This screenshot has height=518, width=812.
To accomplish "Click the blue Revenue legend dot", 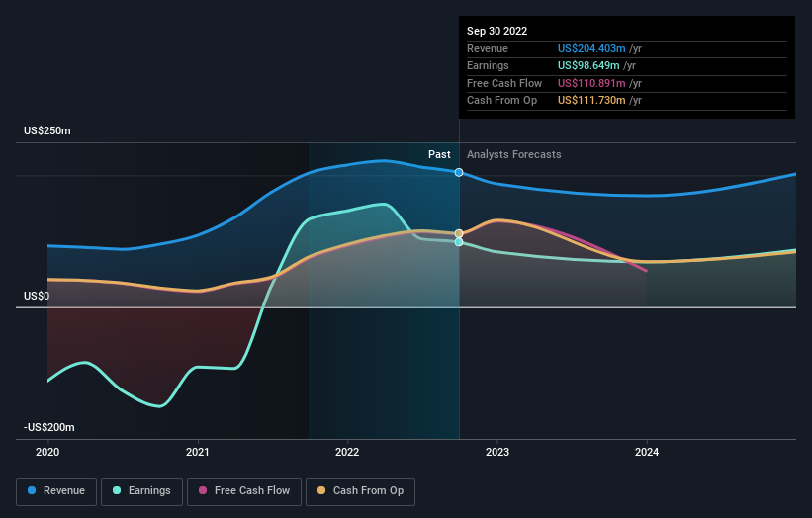I will [x=32, y=490].
